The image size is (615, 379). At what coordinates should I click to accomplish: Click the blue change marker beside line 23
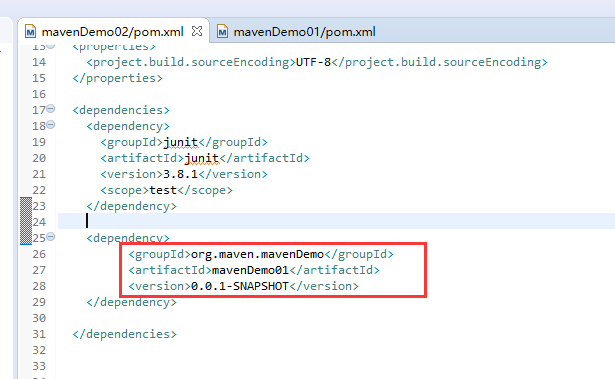point(26,221)
